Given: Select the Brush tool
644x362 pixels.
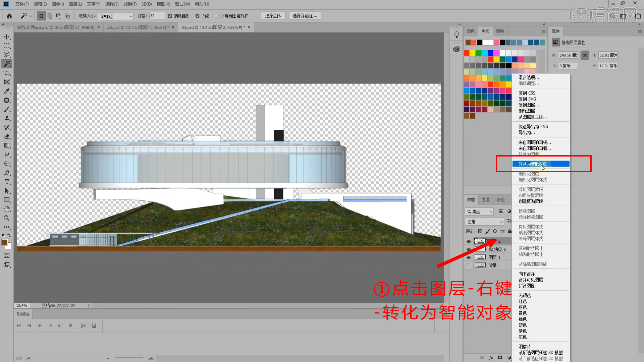Looking at the screenshot, I should (7, 109).
